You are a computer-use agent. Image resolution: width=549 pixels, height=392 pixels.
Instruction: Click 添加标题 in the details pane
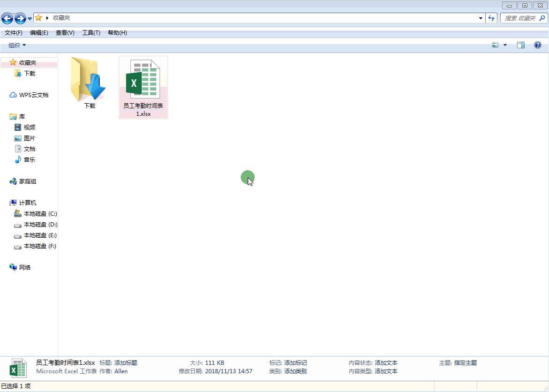126,362
